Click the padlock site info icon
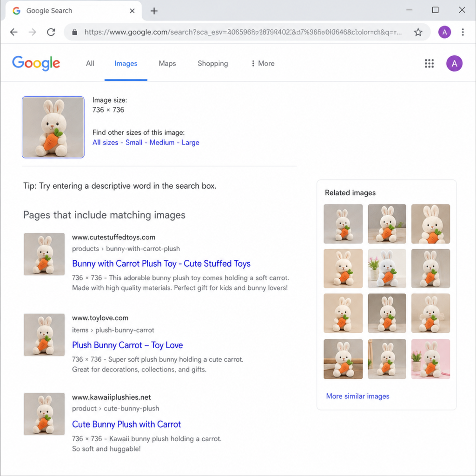The height and width of the screenshot is (476, 476). [74, 32]
